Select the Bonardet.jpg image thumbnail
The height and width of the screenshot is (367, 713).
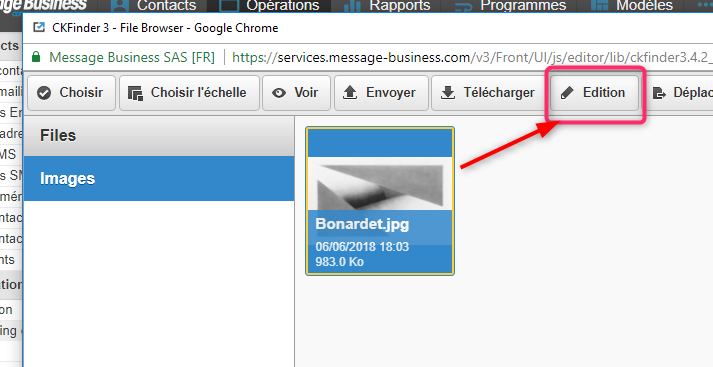point(380,201)
